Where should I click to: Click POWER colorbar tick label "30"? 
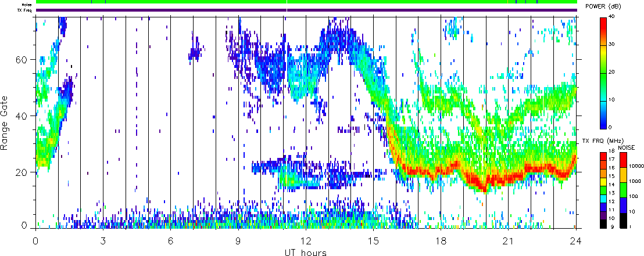[x=612, y=45]
